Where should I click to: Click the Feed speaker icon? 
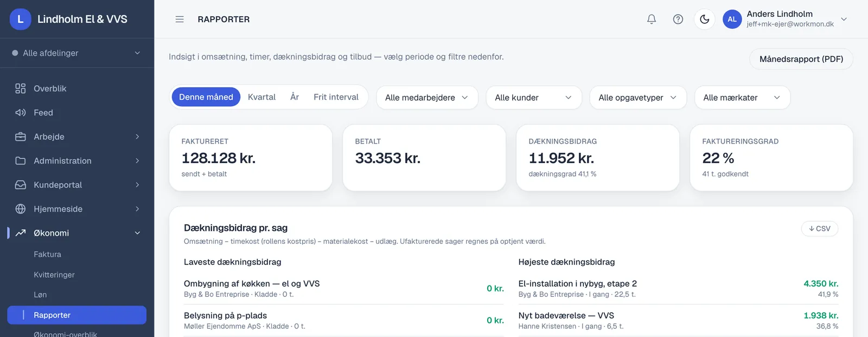tap(21, 113)
